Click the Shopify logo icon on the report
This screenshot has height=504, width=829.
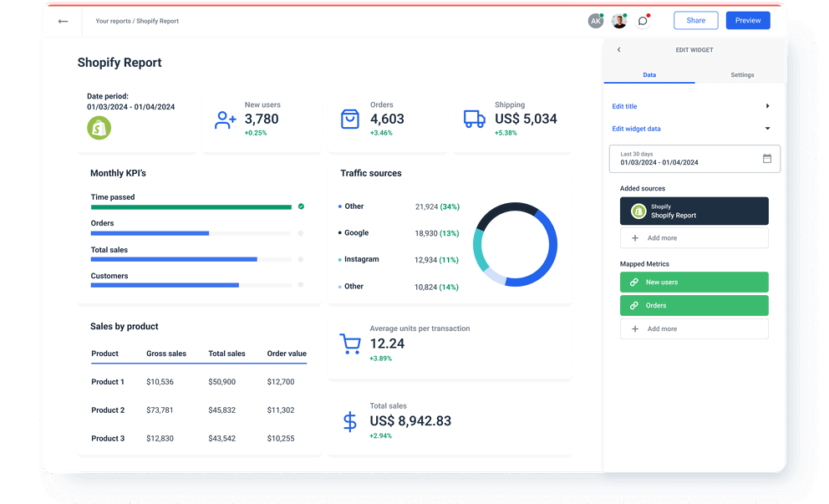(99, 129)
